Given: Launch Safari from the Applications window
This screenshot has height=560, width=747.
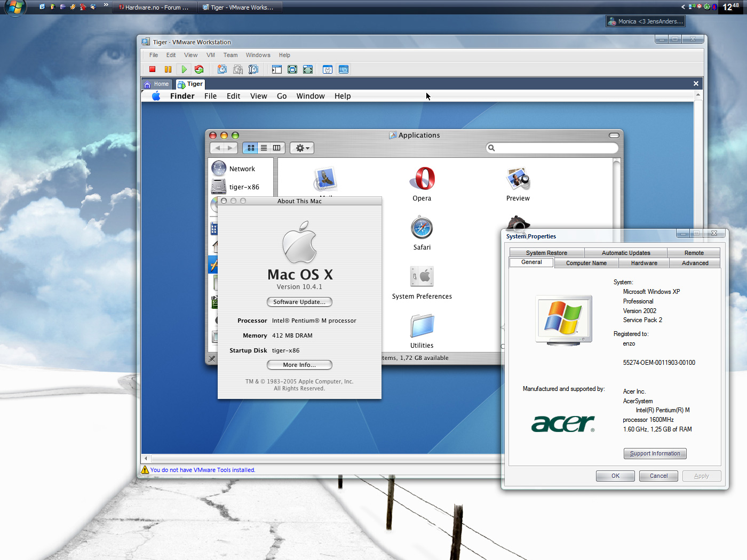Looking at the screenshot, I should 422,228.
